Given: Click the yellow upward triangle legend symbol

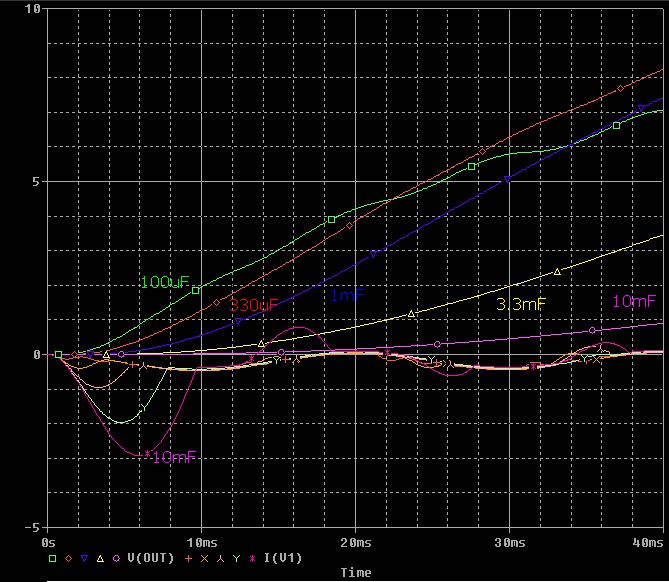Looking at the screenshot, I should coord(100,558).
